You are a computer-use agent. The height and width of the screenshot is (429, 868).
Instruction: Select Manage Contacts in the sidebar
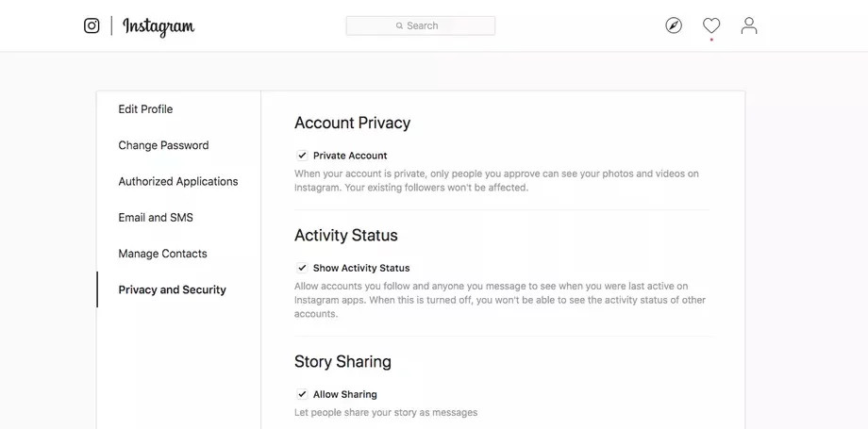pos(162,254)
